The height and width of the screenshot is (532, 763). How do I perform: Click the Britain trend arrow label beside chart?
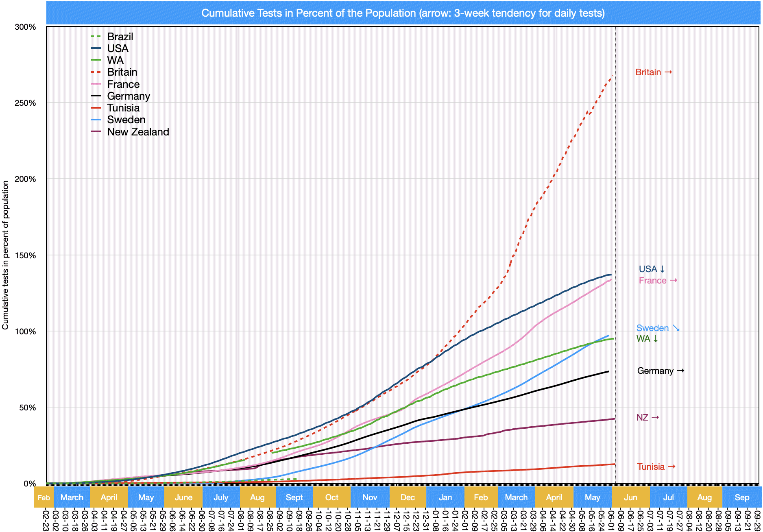653,72
